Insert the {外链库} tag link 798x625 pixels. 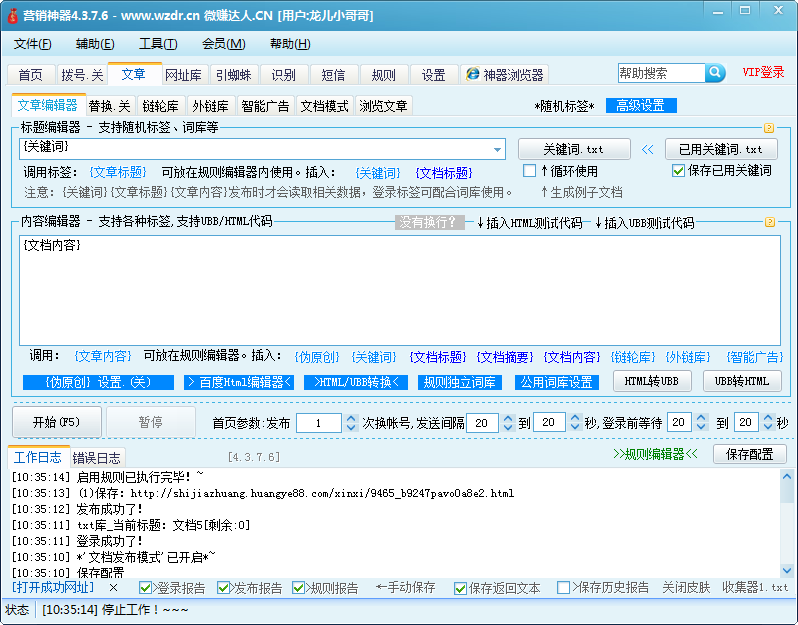pyautogui.click(x=688, y=357)
